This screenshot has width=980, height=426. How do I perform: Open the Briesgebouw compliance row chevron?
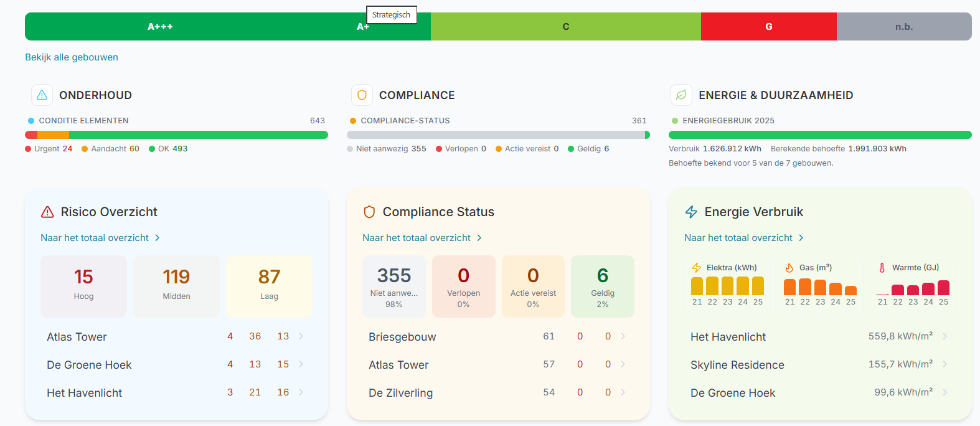pyautogui.click(x=623, y=336)
